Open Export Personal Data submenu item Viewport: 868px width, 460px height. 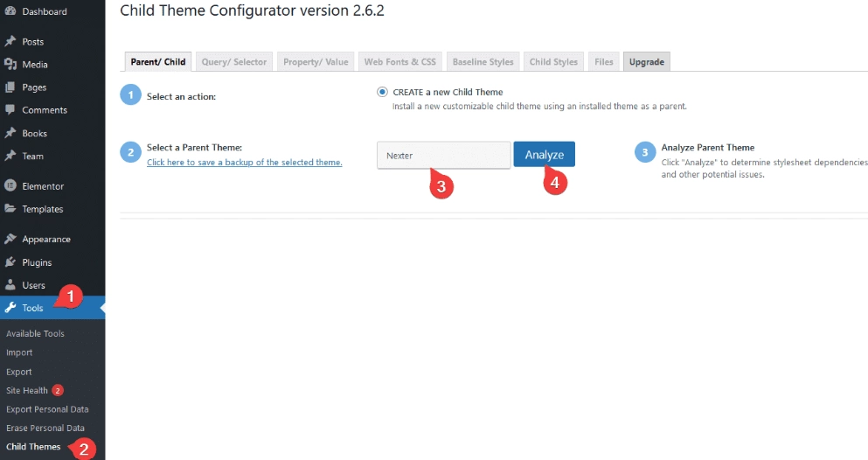47,409
